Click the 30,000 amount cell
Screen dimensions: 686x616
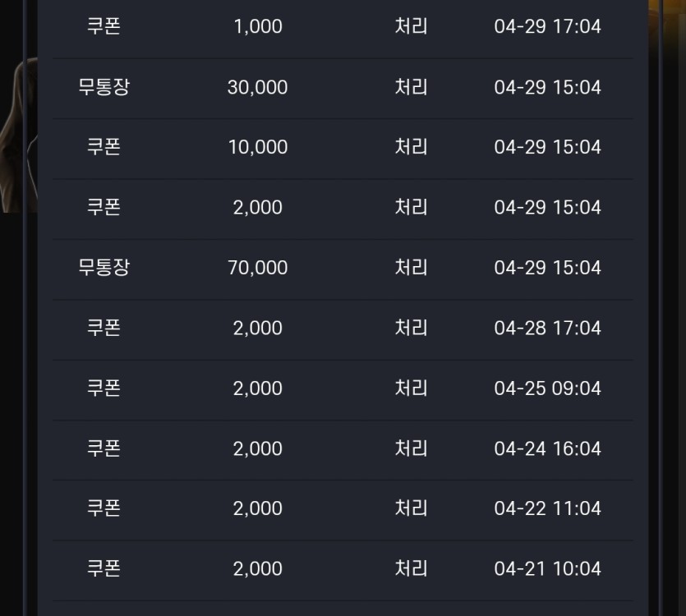coord(257,87)
